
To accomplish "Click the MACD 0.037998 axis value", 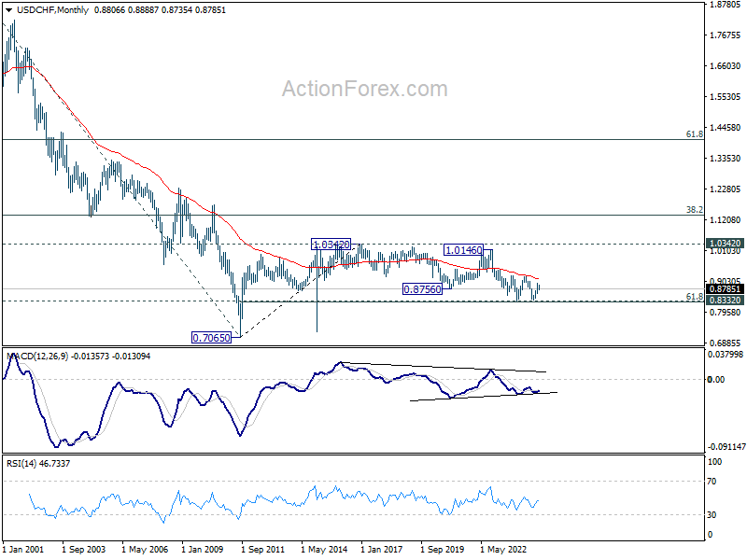I will (726, 355).
